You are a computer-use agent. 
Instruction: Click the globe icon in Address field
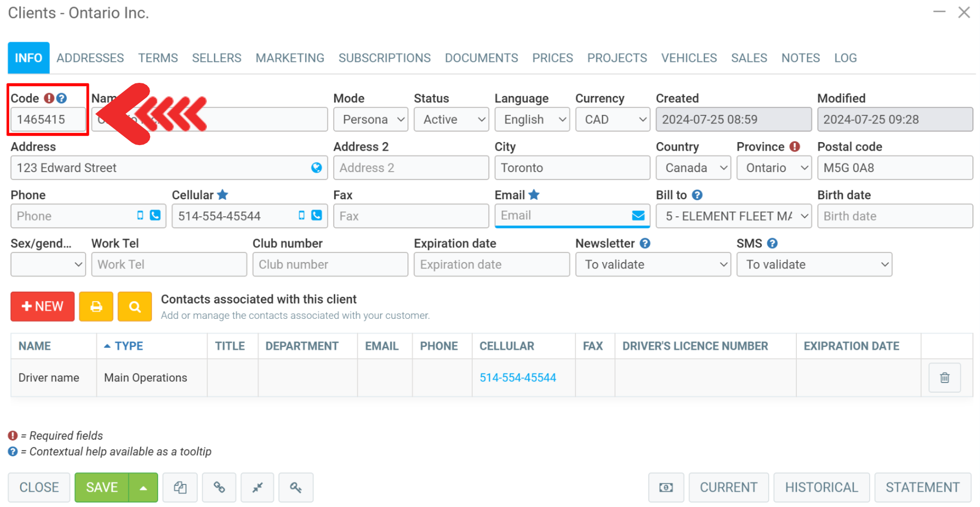(x=316, y=168)
